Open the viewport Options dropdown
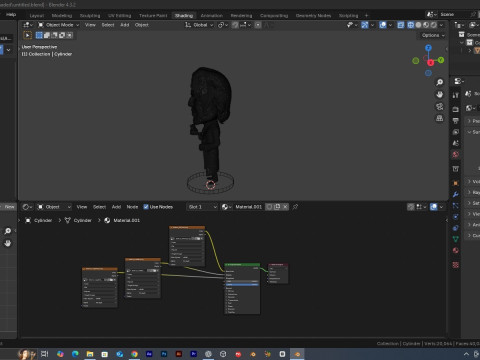480x360 pixels. point(433,35)
